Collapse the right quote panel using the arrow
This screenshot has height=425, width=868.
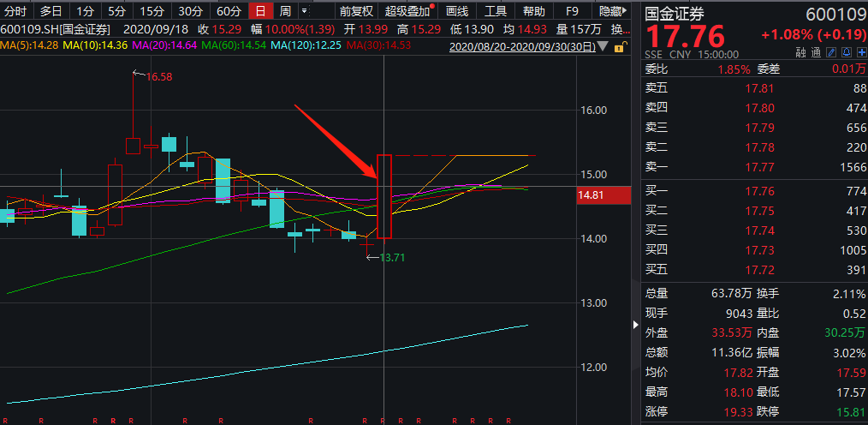[x=634, y=325]
